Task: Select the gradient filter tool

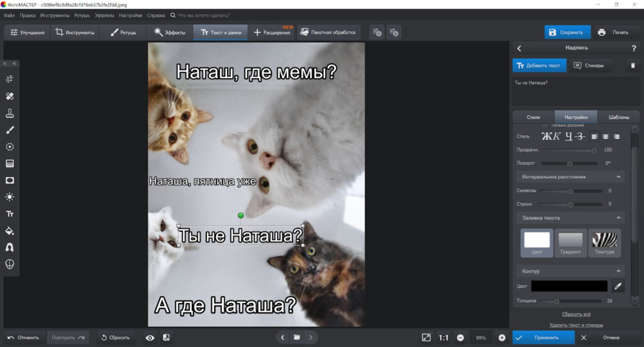Action: pos(10,164)
